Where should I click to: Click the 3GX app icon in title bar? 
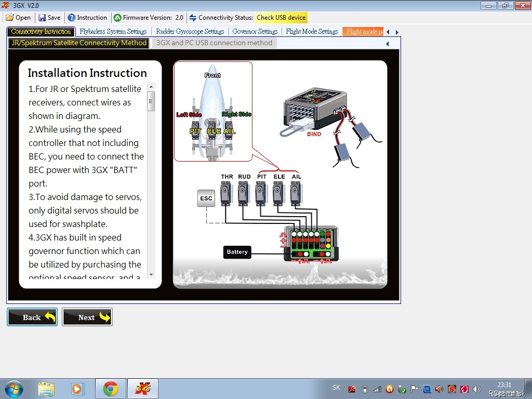tap(5, 5)
